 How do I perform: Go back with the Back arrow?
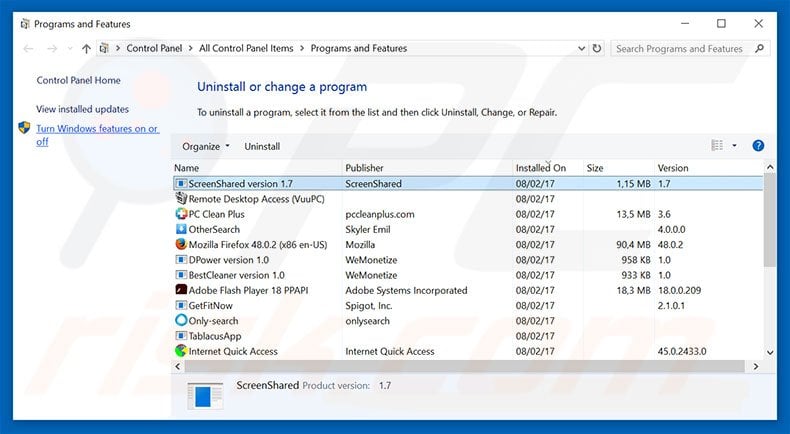coord(28,49)
